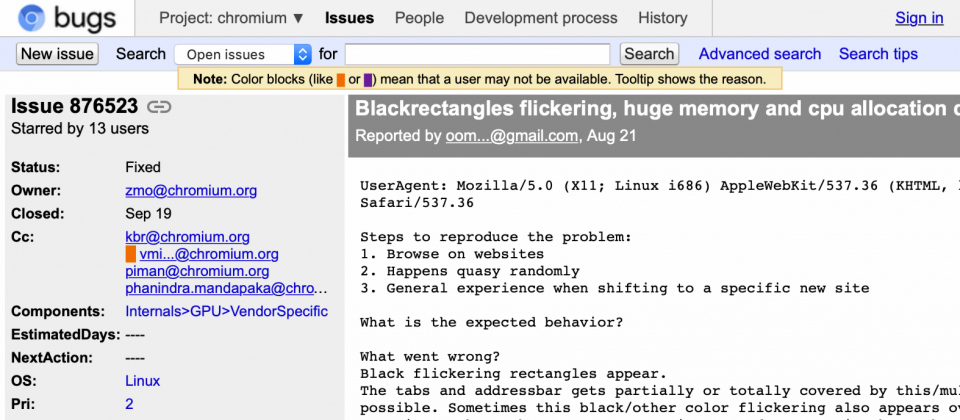Screen dimensions: 960x420
Task: Click the 'Sep 19' closed date
Action: (x=148, y=214)
